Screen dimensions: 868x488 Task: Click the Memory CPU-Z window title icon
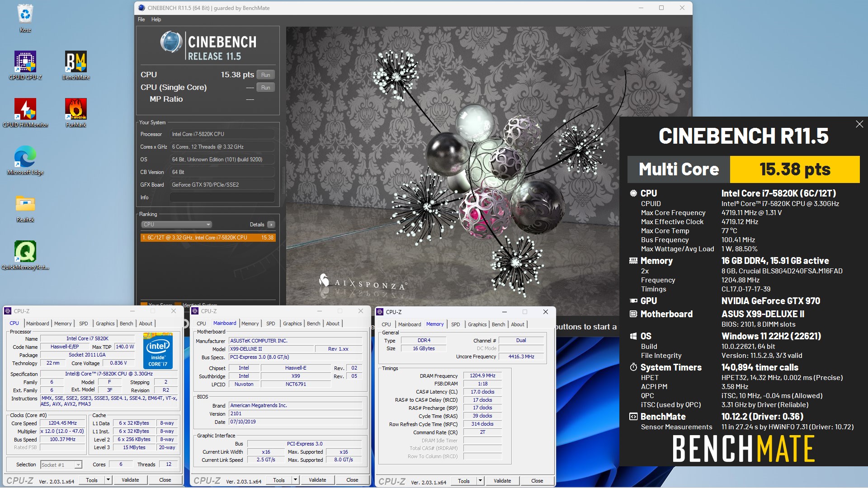tap(380, 312)
